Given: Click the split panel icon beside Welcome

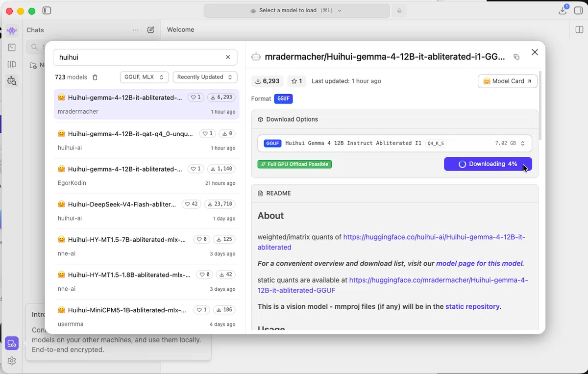Looking at the screenshot, I should coord(579,29).
